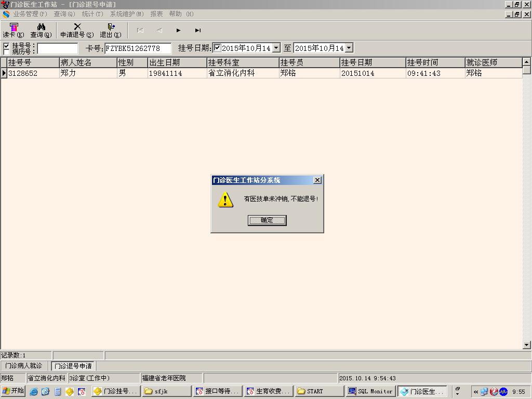
Task: Toggle the 挂号日期 start date checkbox
Action: 217,47
